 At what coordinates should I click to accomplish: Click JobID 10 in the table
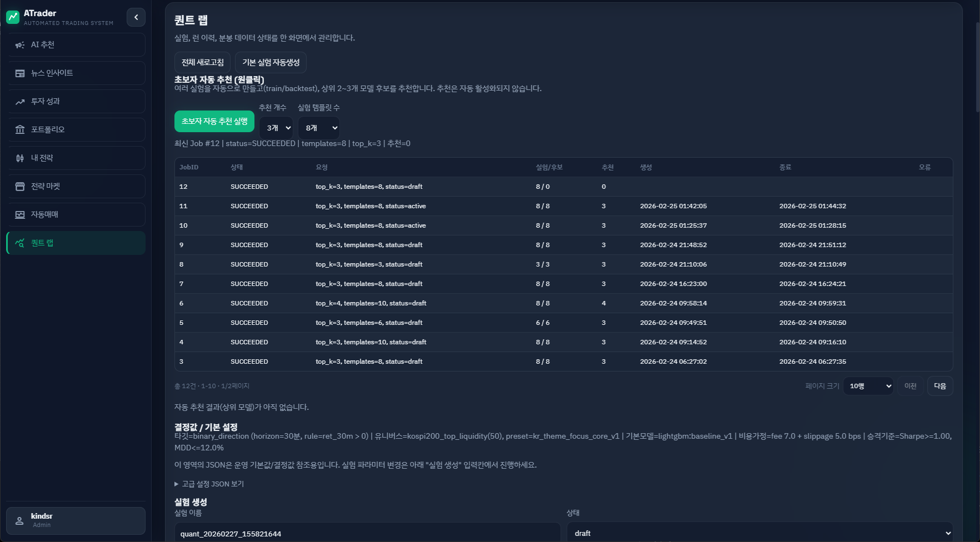point(183,225)
